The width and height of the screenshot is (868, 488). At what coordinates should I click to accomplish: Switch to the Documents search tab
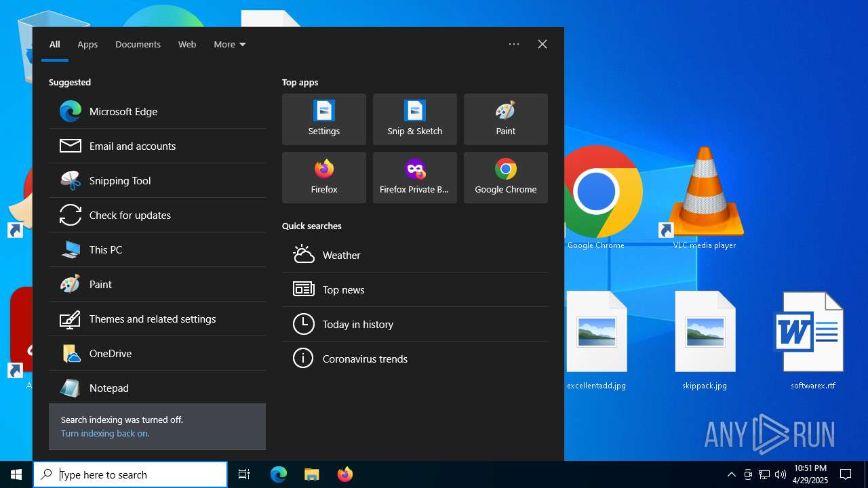pyautogui.click(x=138, y=45)
